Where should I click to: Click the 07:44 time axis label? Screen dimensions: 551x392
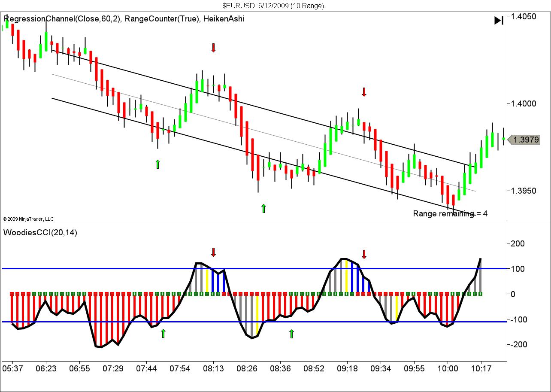pos(146,368)
